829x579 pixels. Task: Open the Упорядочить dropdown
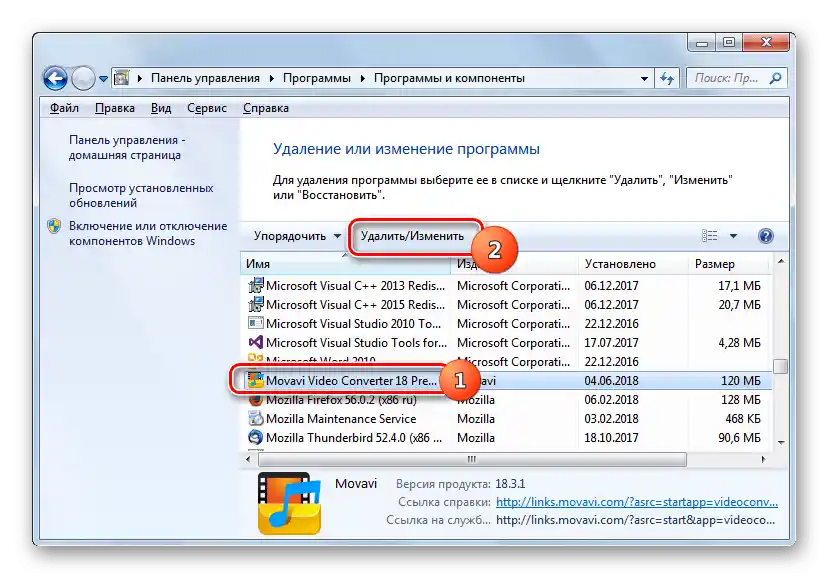pyautogui.click(x=297, y=236)
